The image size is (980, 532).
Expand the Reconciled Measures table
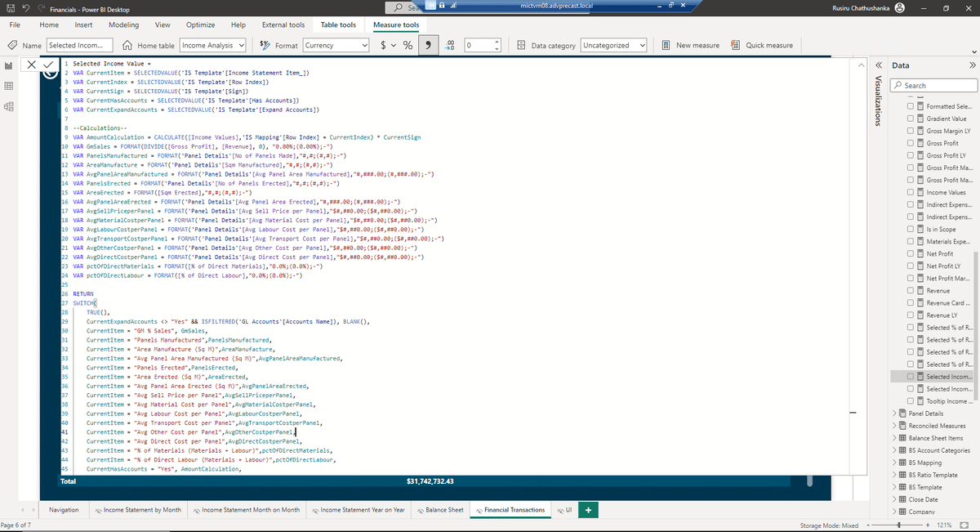[x=894, y=426]
